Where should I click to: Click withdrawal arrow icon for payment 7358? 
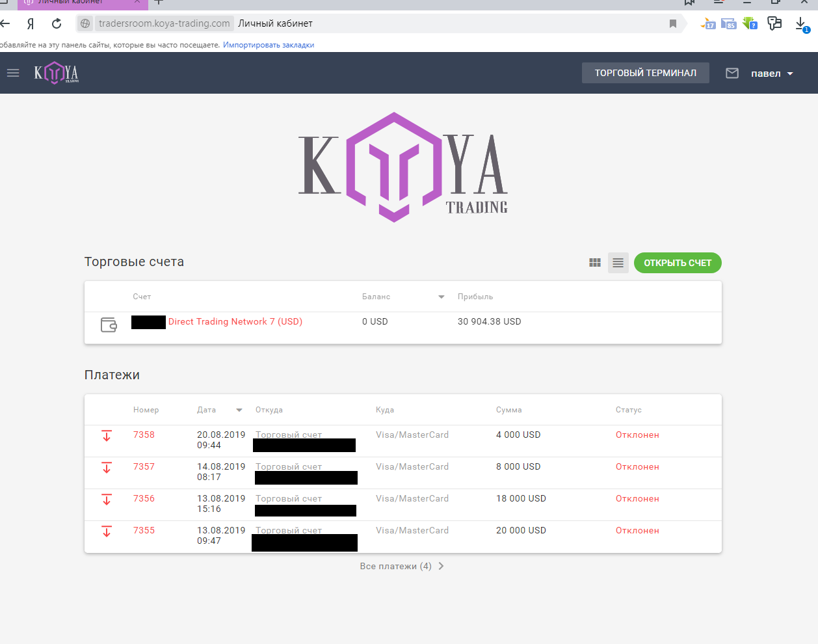pos(107,435)
